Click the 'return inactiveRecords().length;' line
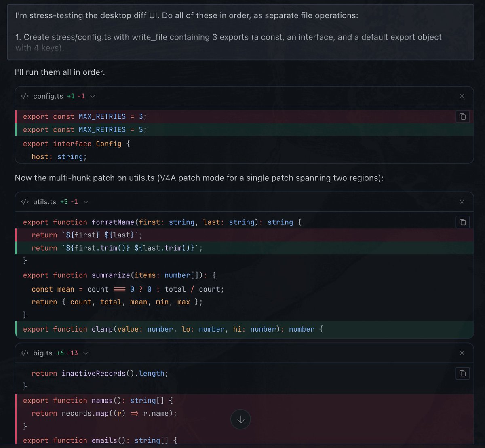 pyautogui.click(x=100, y=373)
